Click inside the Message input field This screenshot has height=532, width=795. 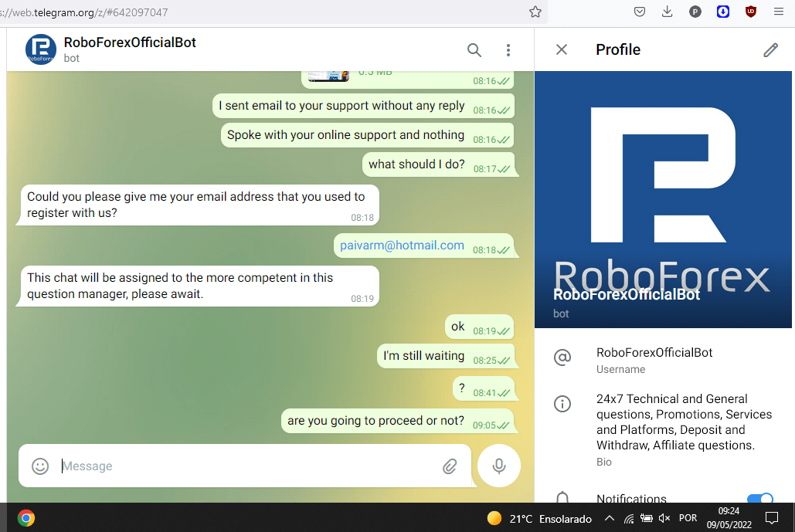[x=247, y=466]
